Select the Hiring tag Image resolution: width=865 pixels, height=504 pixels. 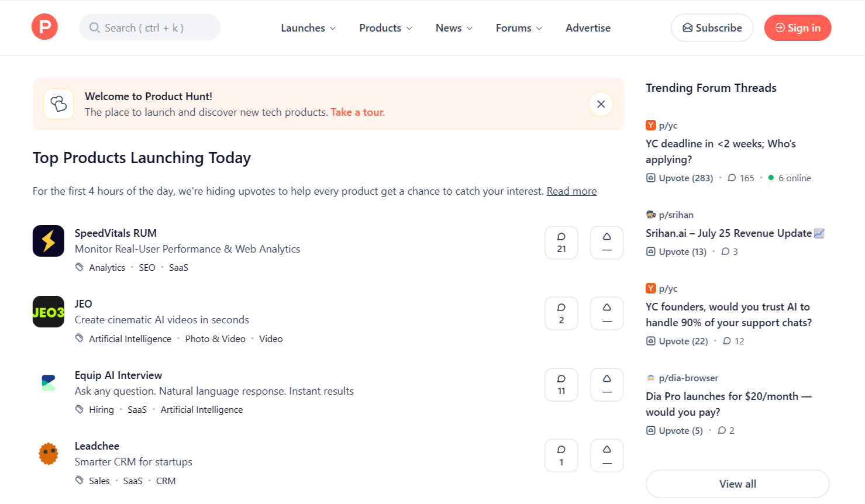pos(101,410)
